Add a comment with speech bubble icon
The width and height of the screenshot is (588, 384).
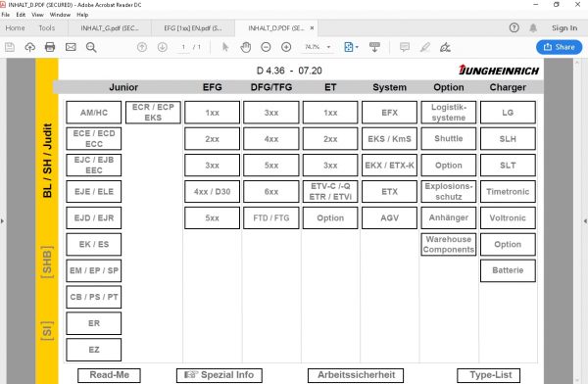(x=404, y=47)
